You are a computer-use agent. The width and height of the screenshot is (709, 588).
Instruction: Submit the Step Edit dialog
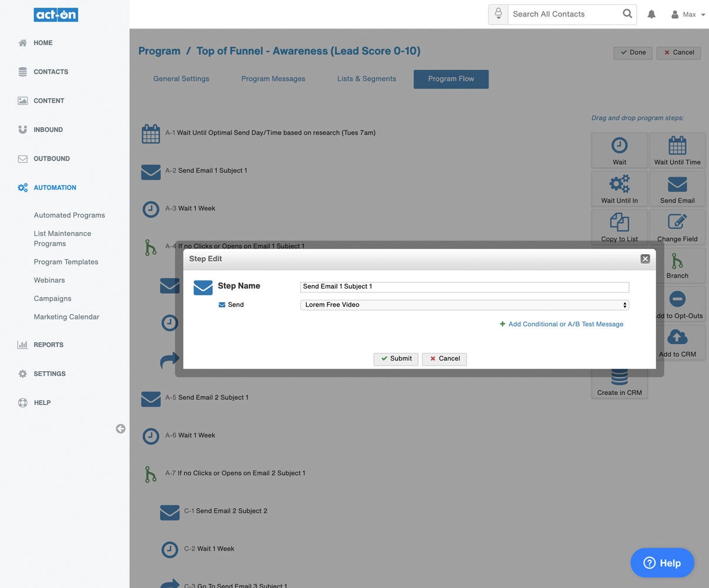[396, 359]
